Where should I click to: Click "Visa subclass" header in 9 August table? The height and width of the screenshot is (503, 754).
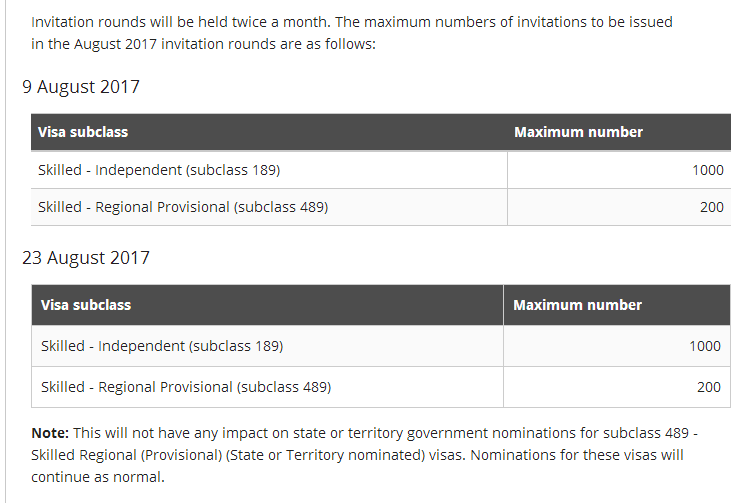pos(83,132)
